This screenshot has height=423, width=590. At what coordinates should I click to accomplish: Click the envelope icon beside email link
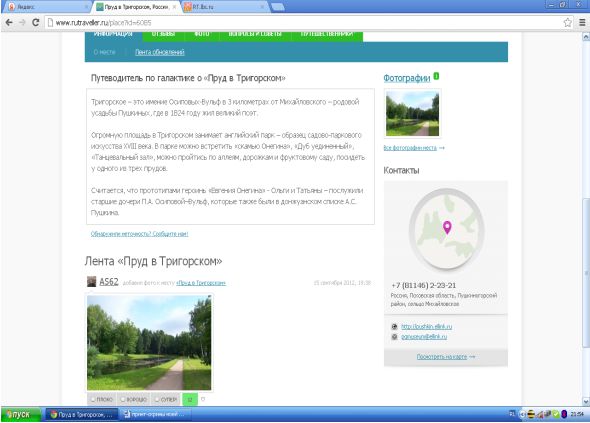click(394, 337)
